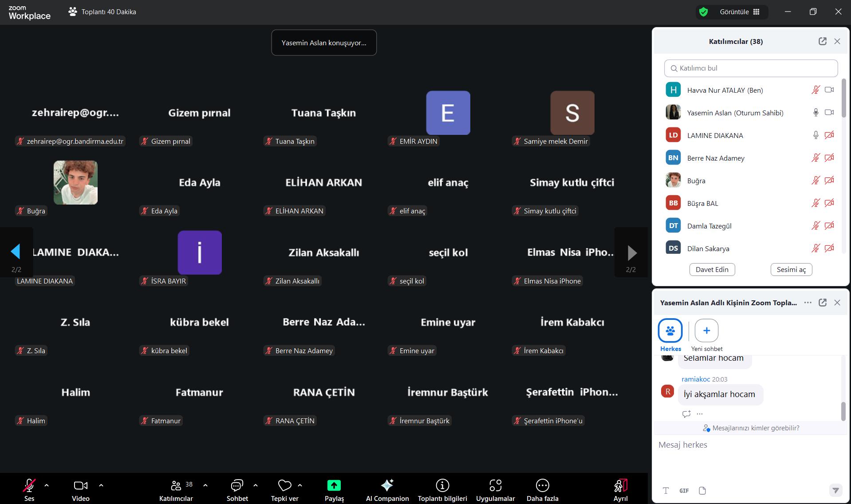Pop out the Katılımcılar panel
The width and height of the screenshot is (851, 504).
822,41
